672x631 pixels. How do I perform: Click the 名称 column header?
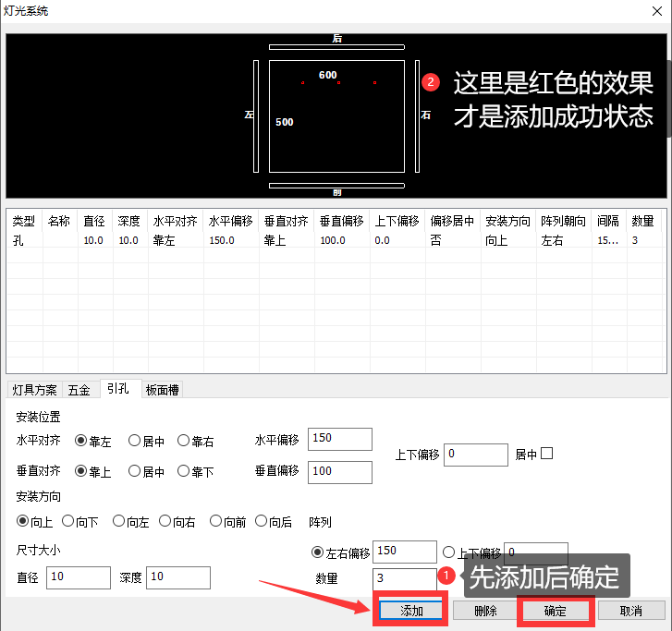click(x=60, y=221)
